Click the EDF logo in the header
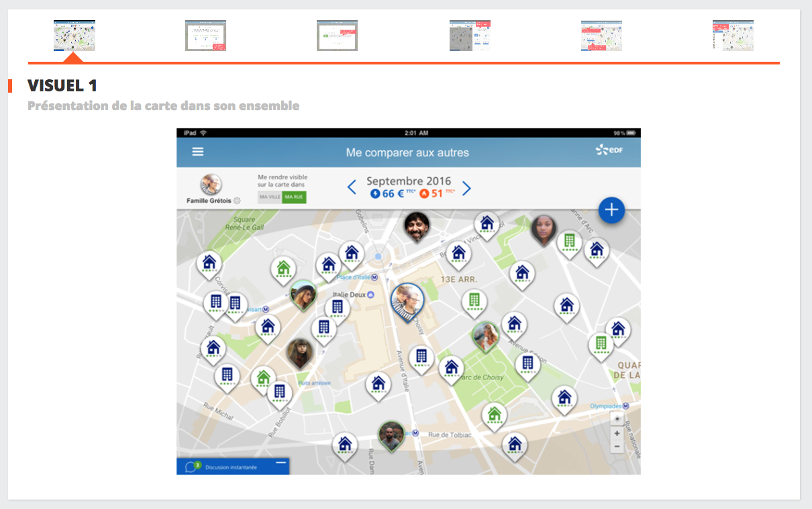 609,150
